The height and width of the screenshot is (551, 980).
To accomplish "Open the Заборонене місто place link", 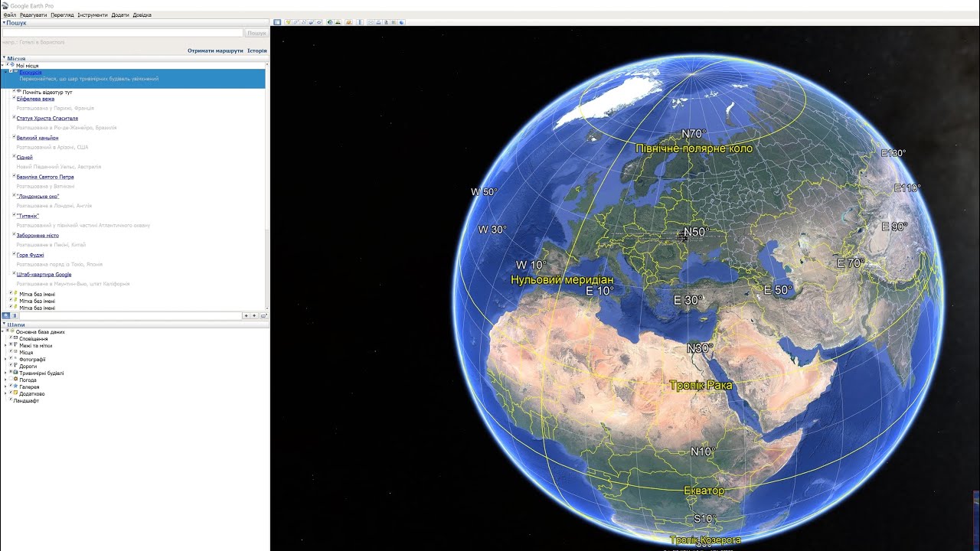I will pyautogui.click(x=38, y=235).
